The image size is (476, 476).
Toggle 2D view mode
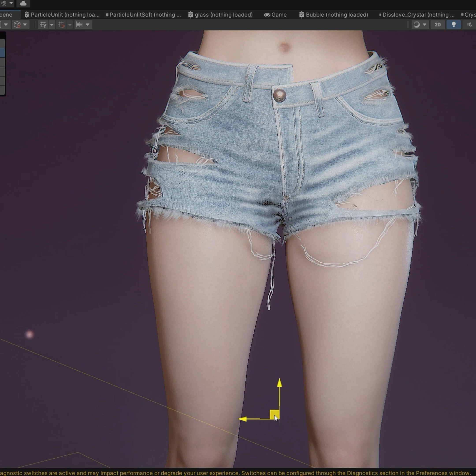[438, 25]
